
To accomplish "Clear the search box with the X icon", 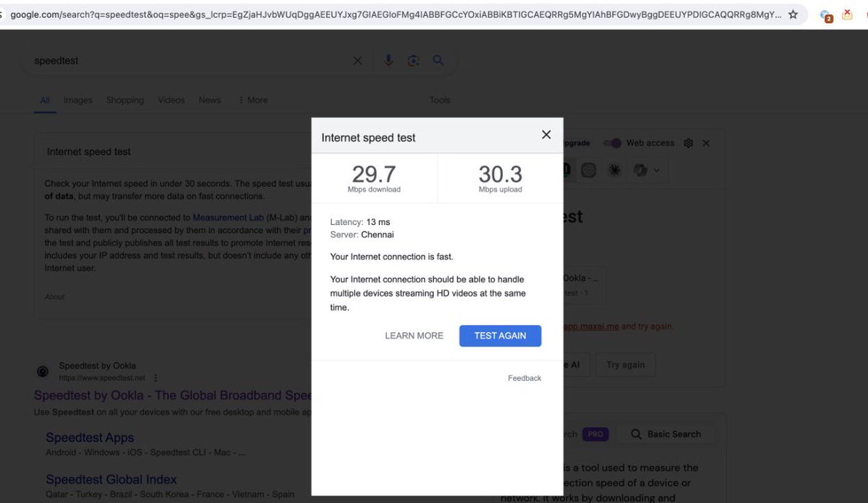I will tap(357, 61).
